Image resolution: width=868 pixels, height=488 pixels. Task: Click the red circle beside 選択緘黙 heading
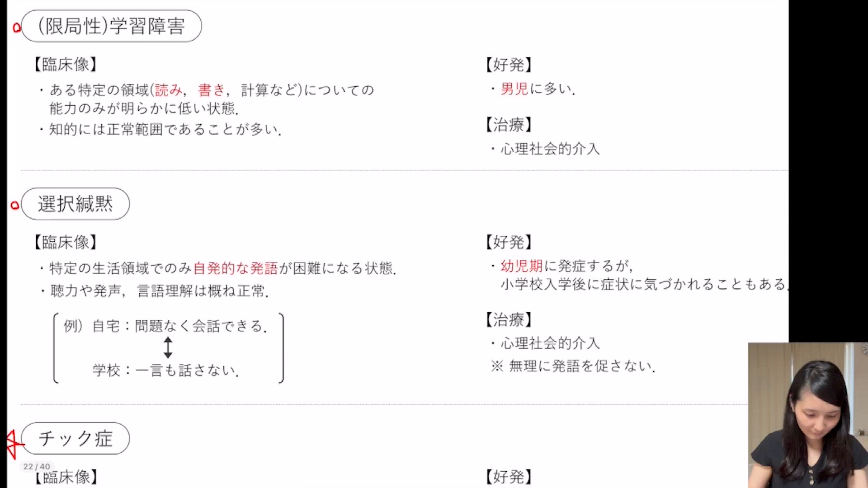15,206
